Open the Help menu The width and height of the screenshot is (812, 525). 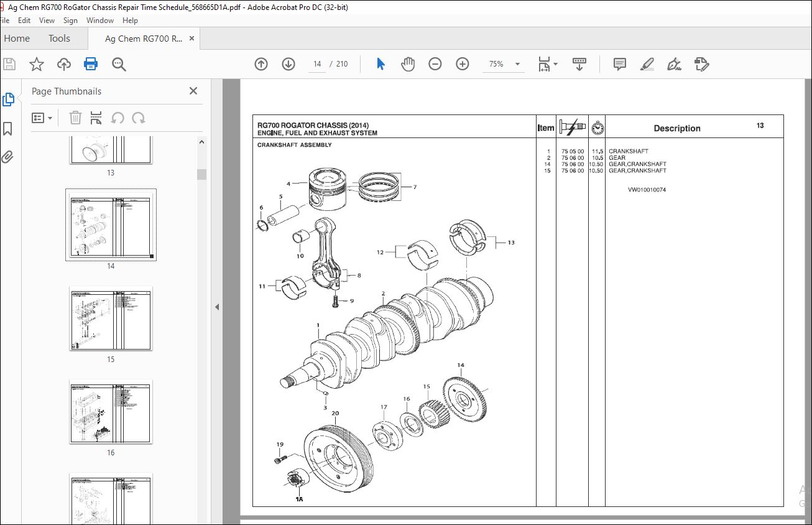point(130,21)
